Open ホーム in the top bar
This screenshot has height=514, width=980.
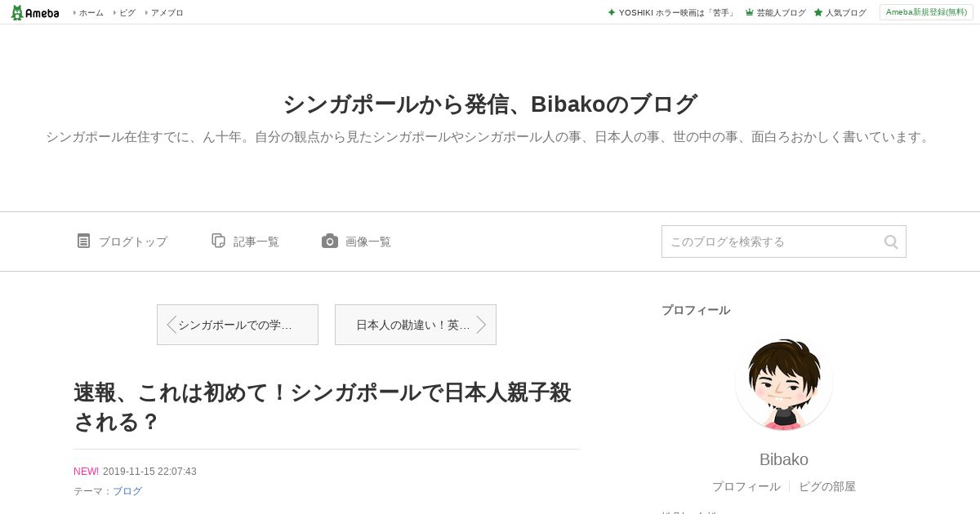click(x=89, y=12)
